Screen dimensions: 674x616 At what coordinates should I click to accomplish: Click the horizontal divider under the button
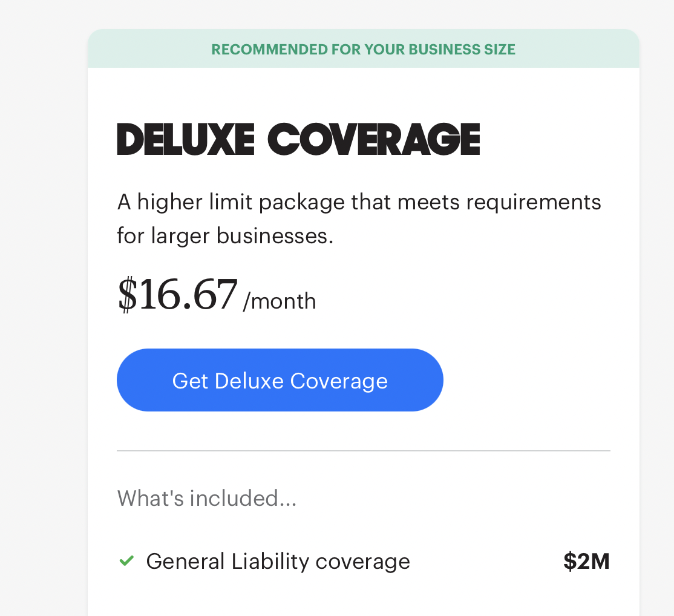[x=363, y=451]
